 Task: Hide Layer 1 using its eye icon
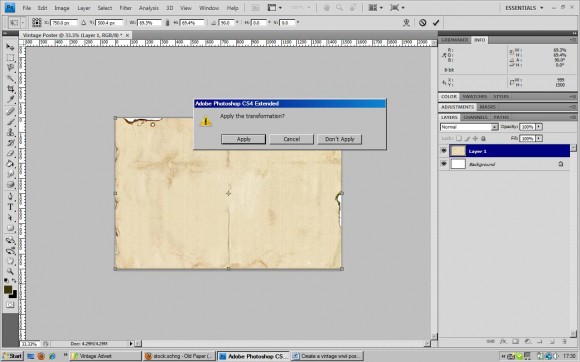[444, 151]
